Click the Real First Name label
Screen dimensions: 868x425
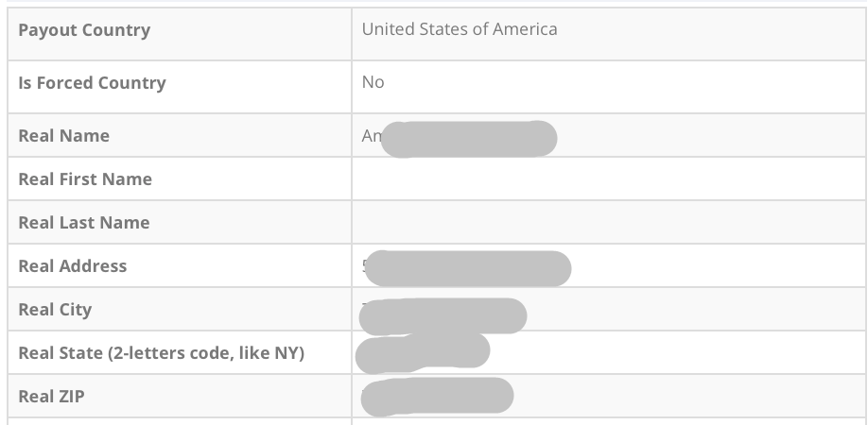pyautogui.click(x=85, y=179)
